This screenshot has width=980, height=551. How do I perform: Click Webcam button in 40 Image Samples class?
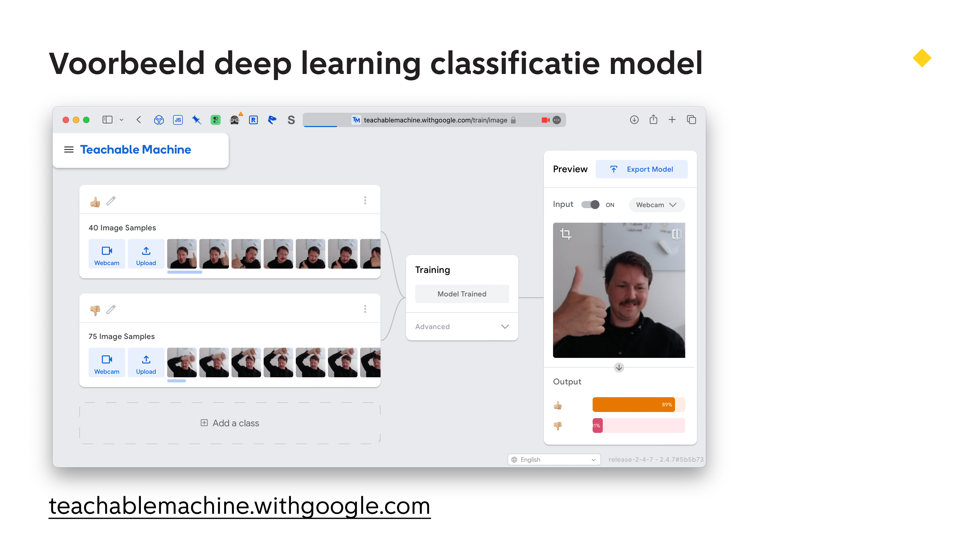[x=107, y=254]
